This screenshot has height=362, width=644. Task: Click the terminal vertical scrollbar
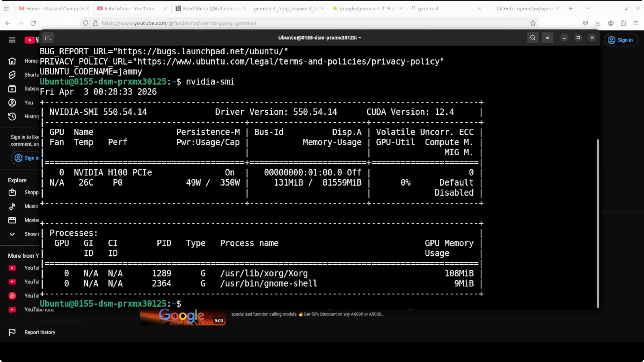coord(598,223)
